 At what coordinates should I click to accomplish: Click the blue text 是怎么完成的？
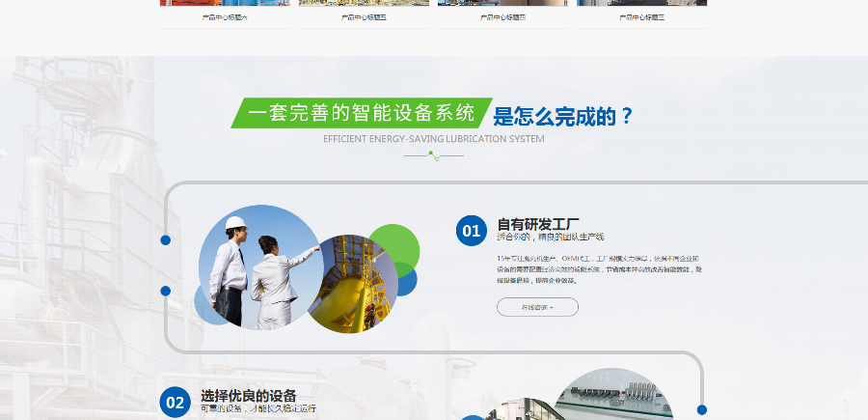tap(562, 117)
